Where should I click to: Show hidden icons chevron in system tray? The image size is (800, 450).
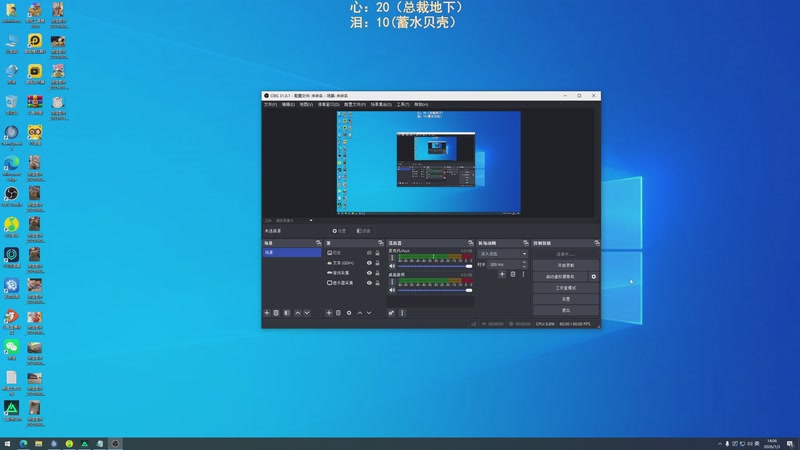(720, 444)
